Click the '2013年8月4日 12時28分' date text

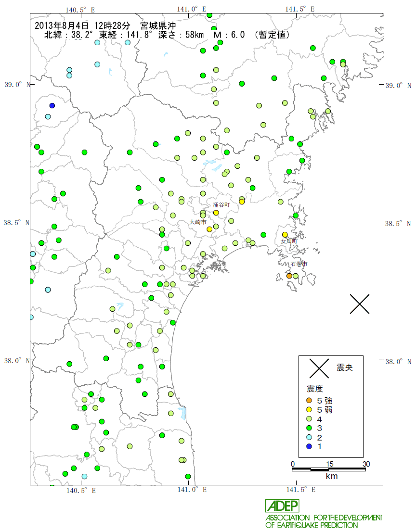pos(82,25)
